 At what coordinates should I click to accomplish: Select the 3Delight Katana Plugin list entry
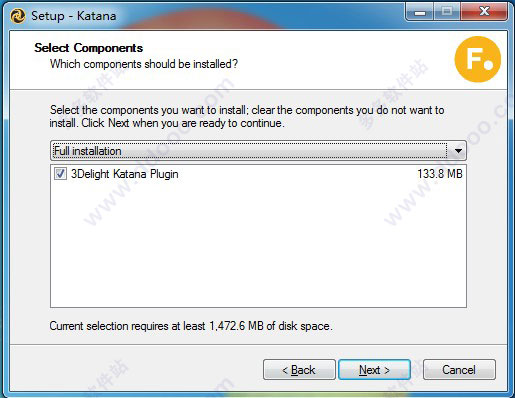tap(124, 174)
